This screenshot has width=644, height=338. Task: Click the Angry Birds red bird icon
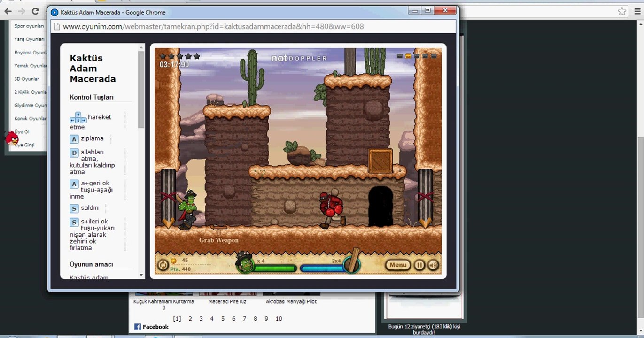[x=12, y=138]
